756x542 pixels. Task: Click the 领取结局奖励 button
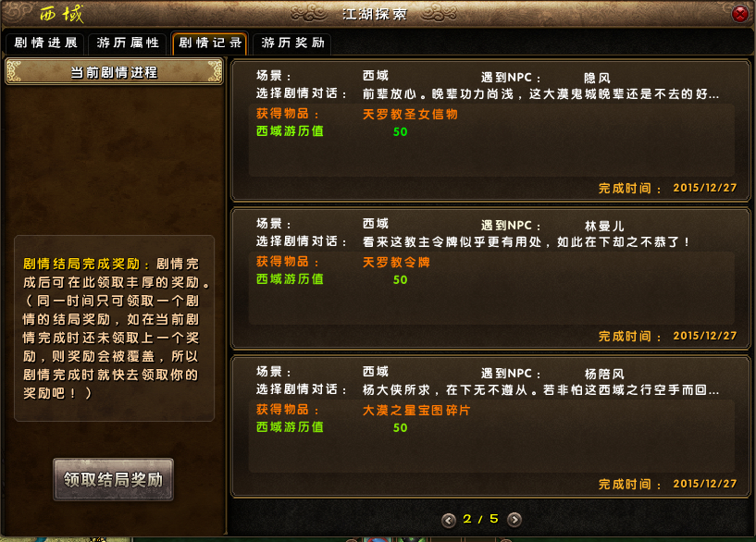pyautogui.click(x=113, y=479)
